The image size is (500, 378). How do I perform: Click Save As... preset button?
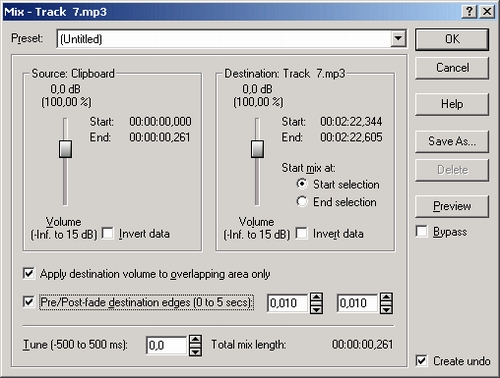[x=452, y=141]
